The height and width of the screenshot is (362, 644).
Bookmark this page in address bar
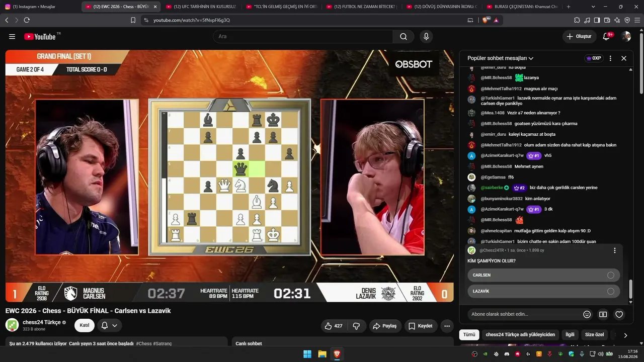133,20
